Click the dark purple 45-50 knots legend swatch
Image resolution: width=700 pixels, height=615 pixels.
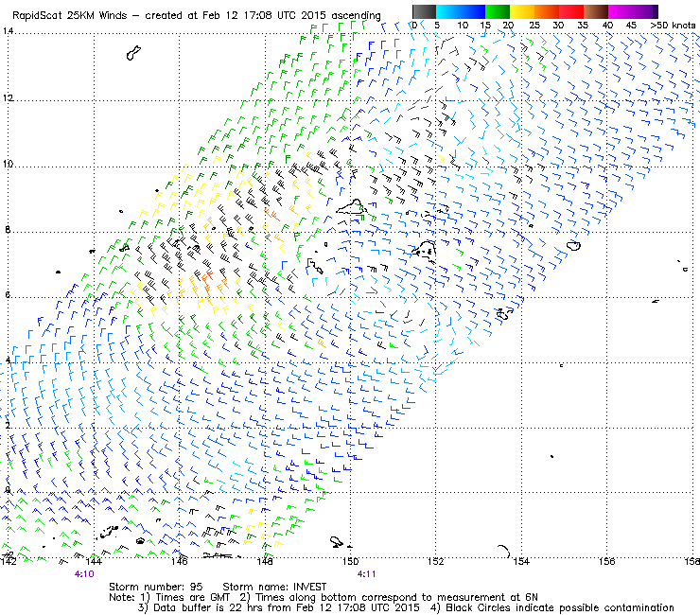coord(645,11)
